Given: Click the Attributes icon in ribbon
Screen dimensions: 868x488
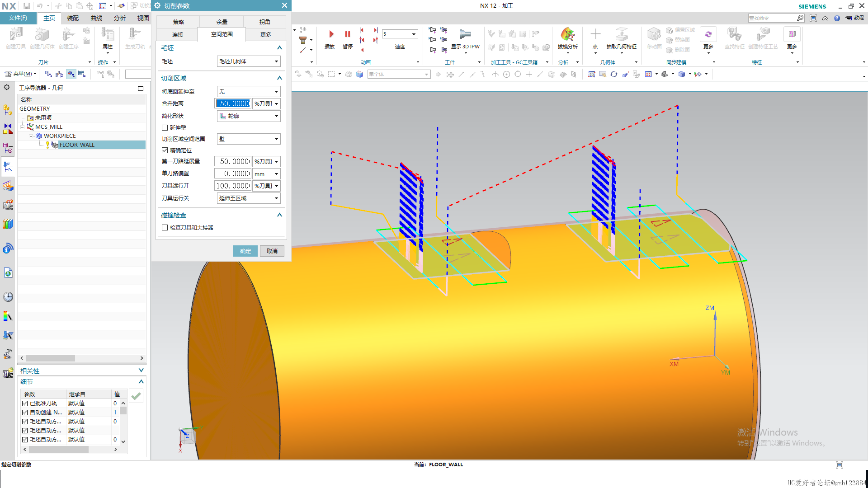Looking at the screenshot, I should 108,34.
